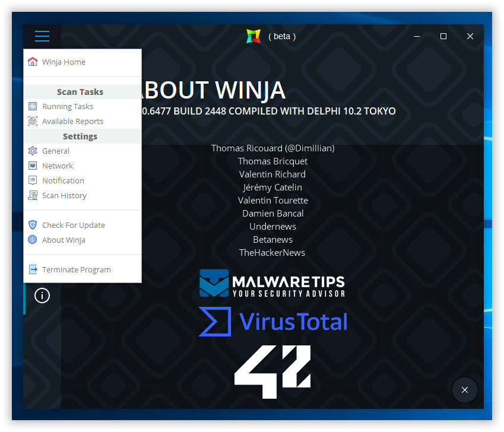The image size is (504, 432).
Task: Select Running Tasks menu entry
Action: [x=83, y=106]
